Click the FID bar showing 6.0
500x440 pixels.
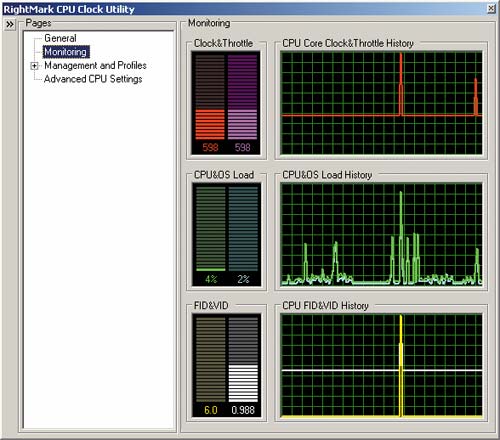point(211,360)
